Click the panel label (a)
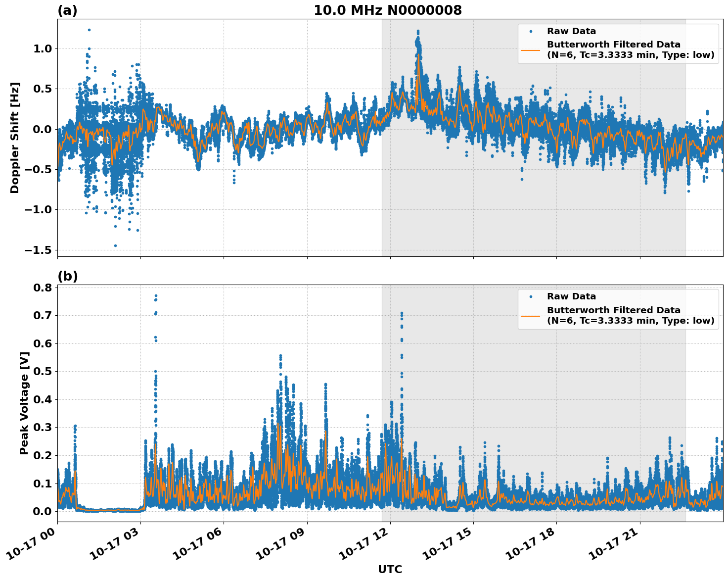 67,10
